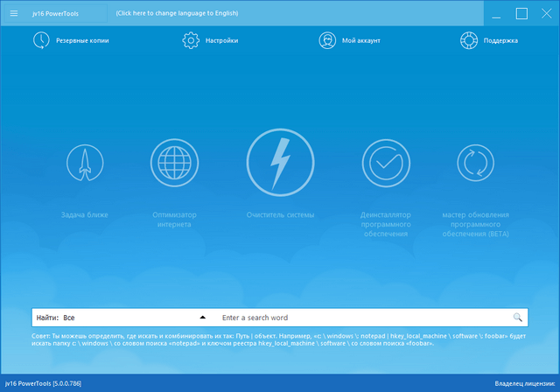Click the Оптимизатор интернета caption
The width and height of the screenshot is (560, 392).
174,220
